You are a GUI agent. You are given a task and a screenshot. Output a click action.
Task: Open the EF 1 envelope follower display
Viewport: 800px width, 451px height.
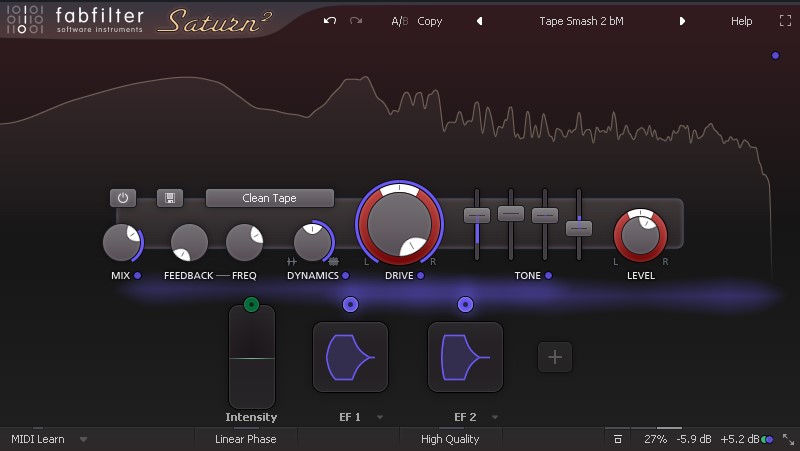coord(350,357)
